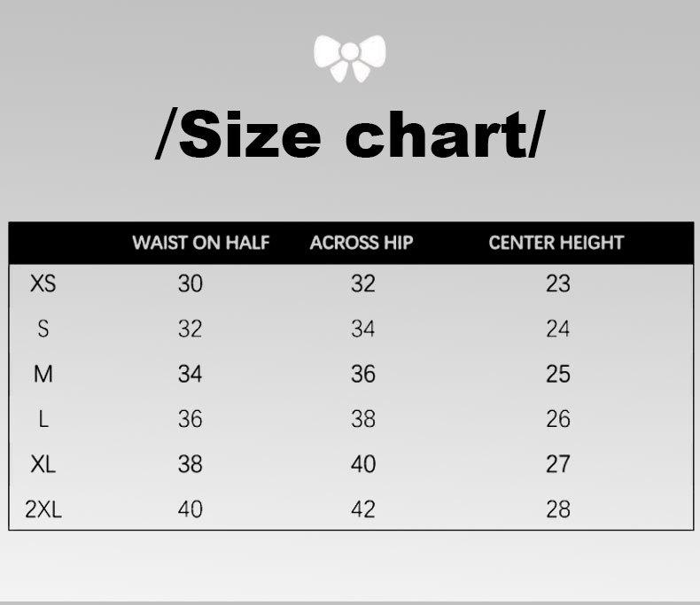This screenshot has height=605, width=700.
Task: Click the white bow icon
Action: coord(350,59)
